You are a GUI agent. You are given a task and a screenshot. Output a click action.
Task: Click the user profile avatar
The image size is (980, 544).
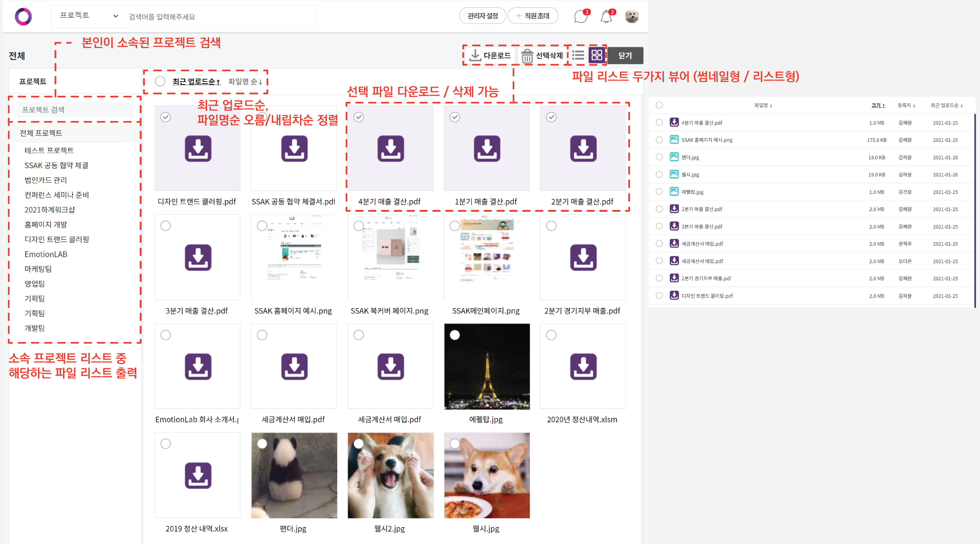pos(632,16)
